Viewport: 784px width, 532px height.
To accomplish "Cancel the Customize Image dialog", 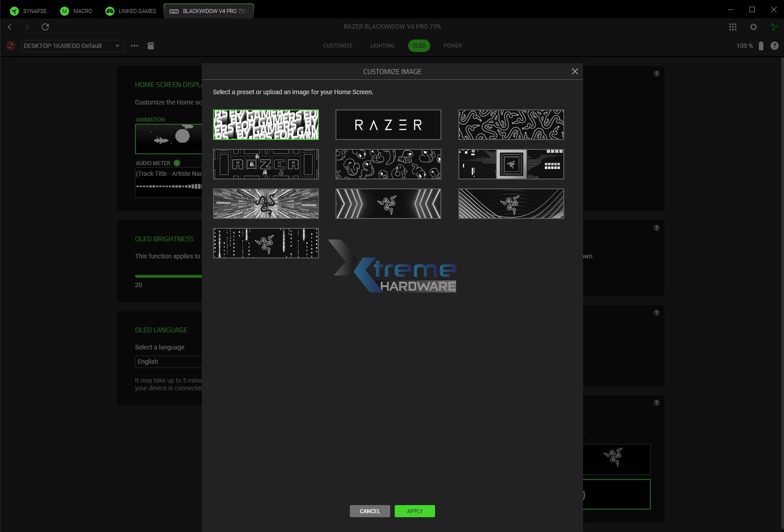I will click(370, 511).
